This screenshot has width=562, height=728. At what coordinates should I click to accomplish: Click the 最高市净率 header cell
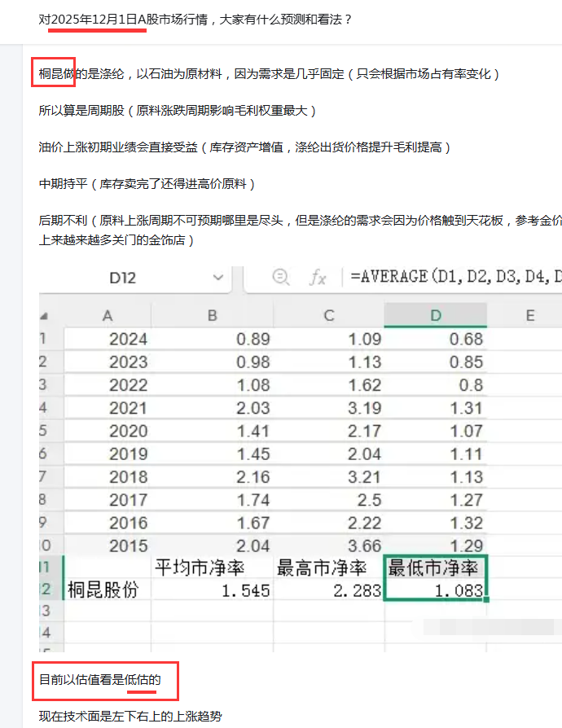pyautogui.click(x=329, y=568)
